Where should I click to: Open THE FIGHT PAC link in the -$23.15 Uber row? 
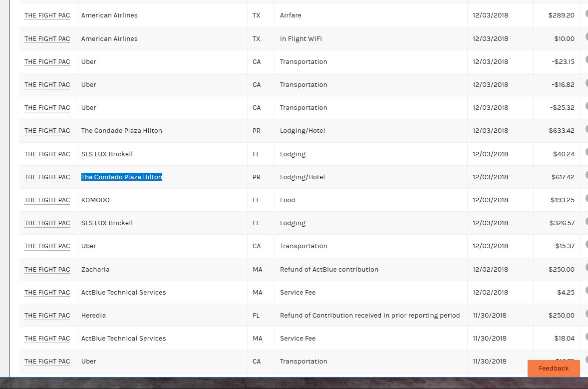(47, 61)
